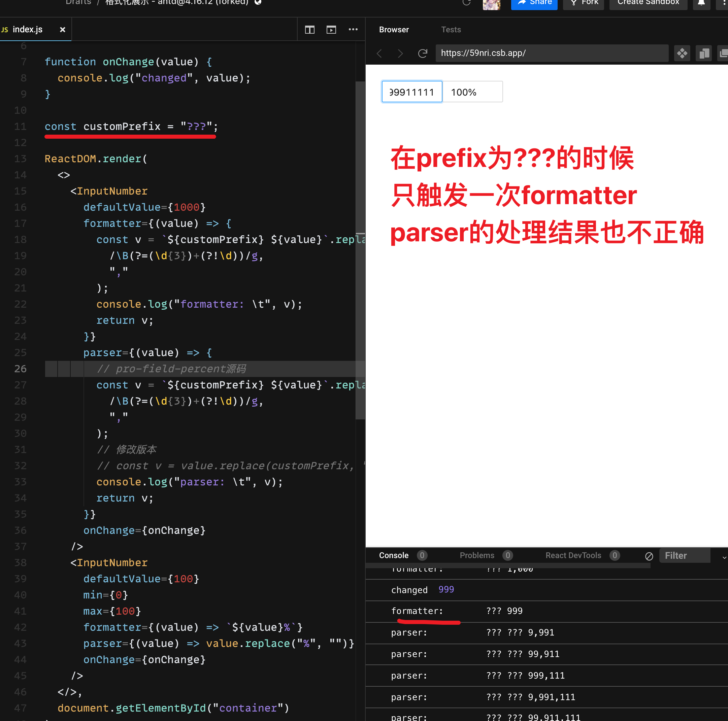Click console row 'parser: ??? ??? 9,991,111'
The image size is (728, 721).
pyautogui.click(x=547, y=697)
